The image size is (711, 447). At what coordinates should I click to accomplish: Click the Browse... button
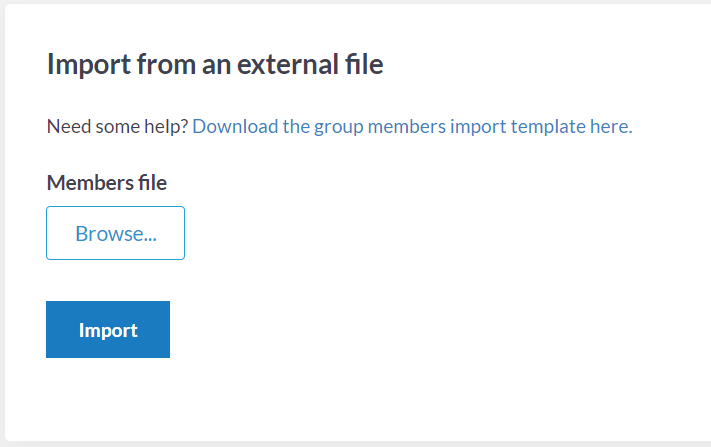(115, 233)
